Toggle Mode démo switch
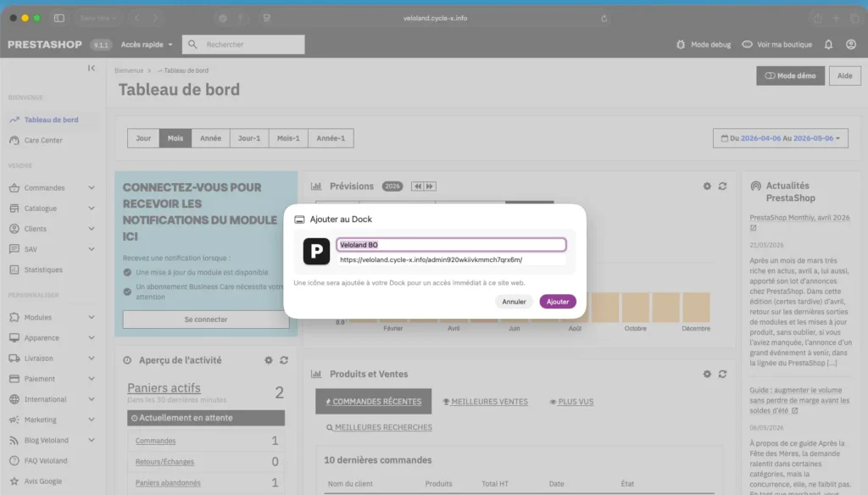Screen dimensions: 868x495 [791, 75]
